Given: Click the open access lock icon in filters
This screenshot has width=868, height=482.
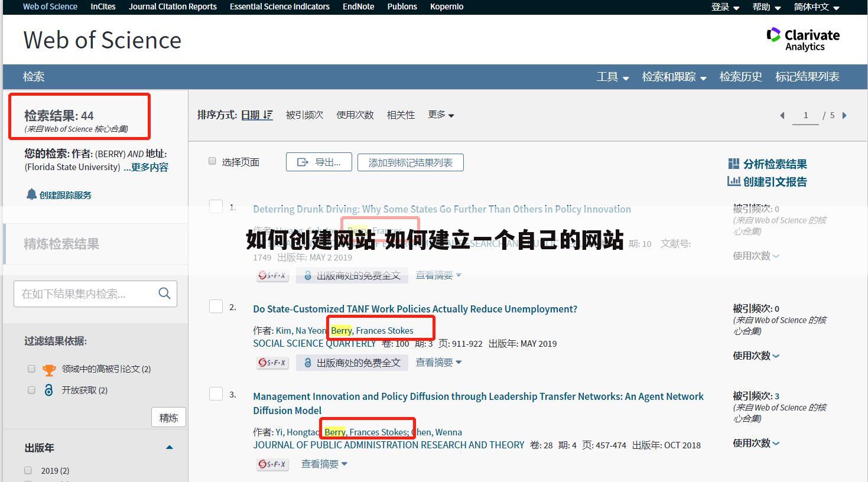Looking at the screenshot, I should pyautogui.click(x=49, y=390).
